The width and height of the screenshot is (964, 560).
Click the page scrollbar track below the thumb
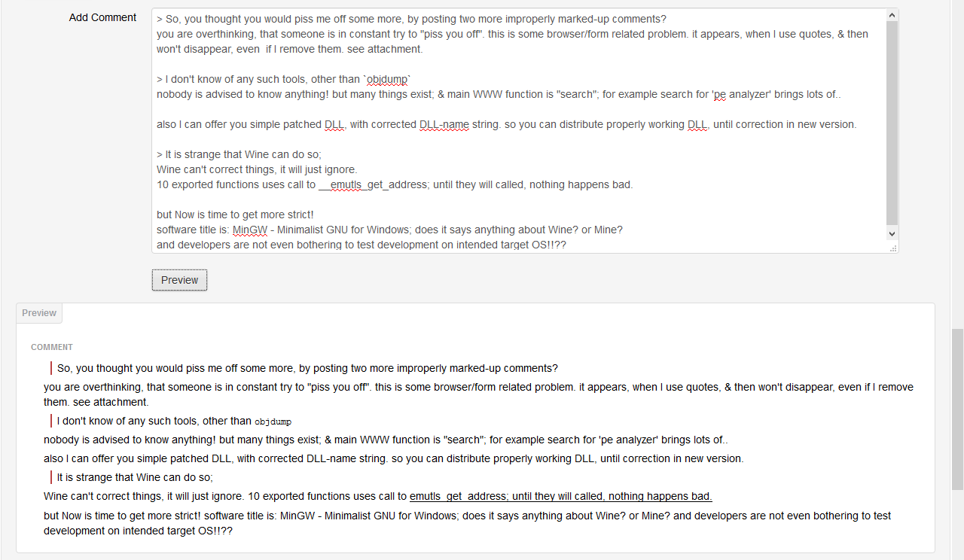(957, 525)
